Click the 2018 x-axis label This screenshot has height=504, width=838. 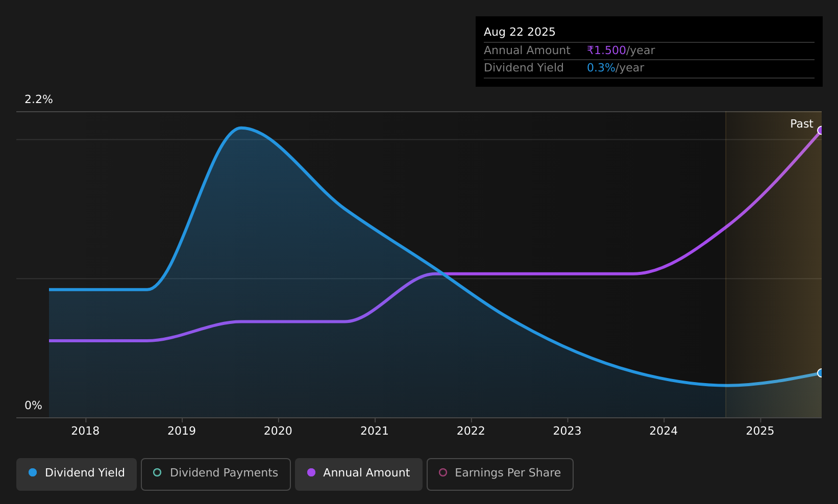coord(85,431)
